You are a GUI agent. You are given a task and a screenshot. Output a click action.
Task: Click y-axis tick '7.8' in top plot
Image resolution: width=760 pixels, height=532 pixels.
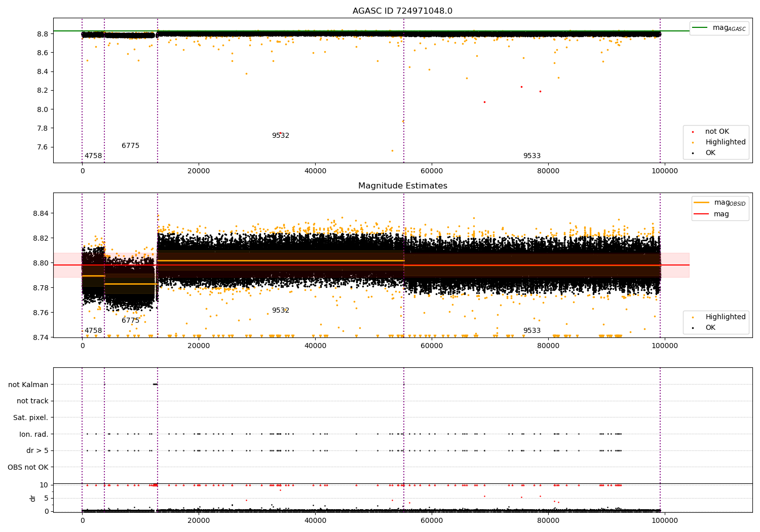pyautogui.click(x=43, y=128)
